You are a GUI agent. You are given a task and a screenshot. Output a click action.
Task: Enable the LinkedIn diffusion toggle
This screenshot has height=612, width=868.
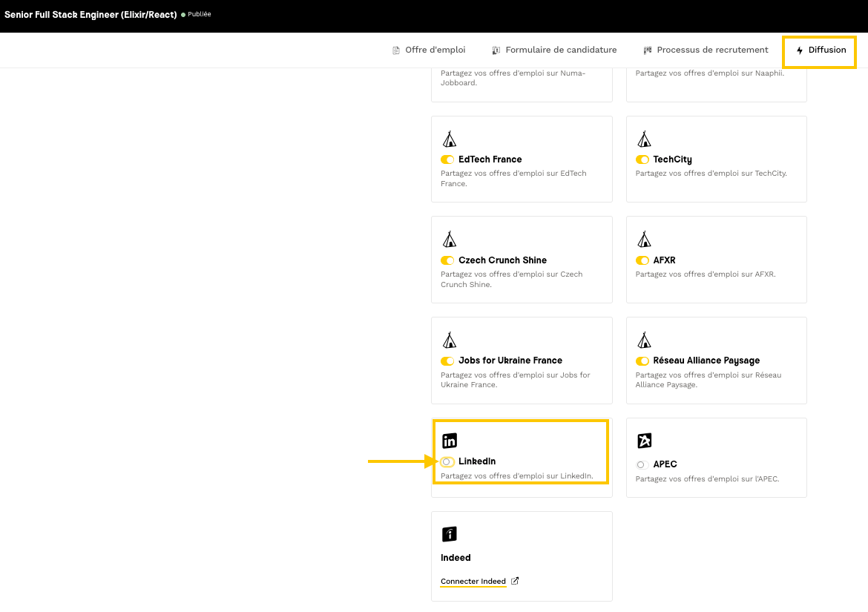[447, 461]
